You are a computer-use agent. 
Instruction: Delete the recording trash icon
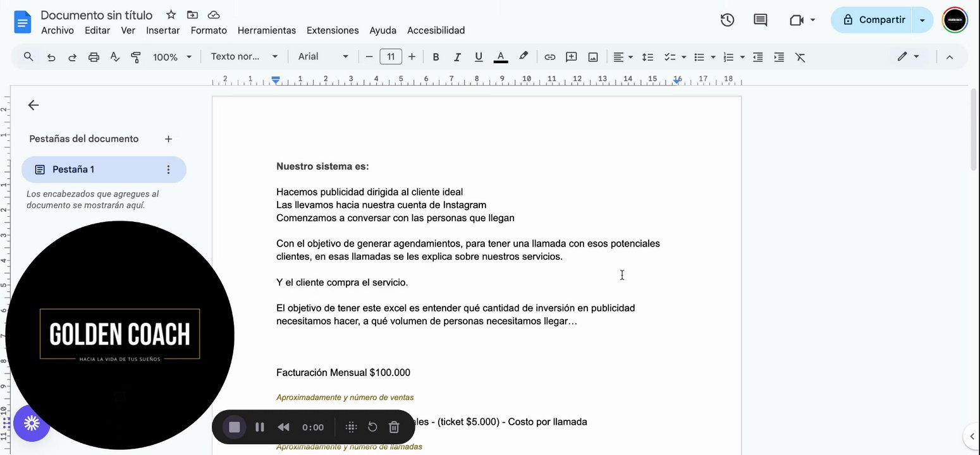(394, 427)
